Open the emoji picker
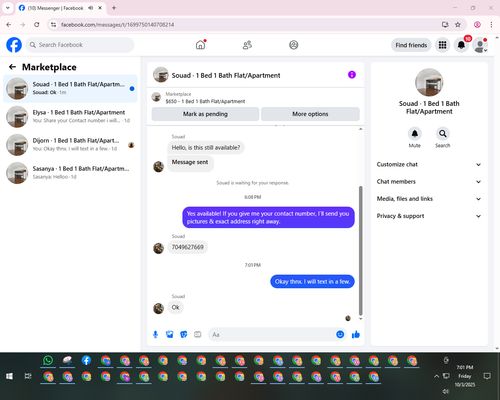 (x=340, y=334)
